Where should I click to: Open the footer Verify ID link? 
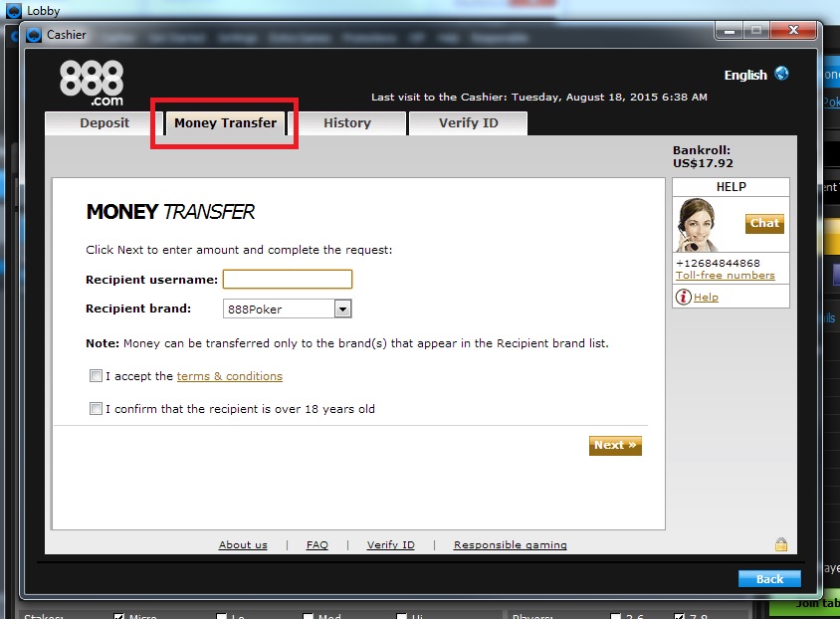coord(390,544)
